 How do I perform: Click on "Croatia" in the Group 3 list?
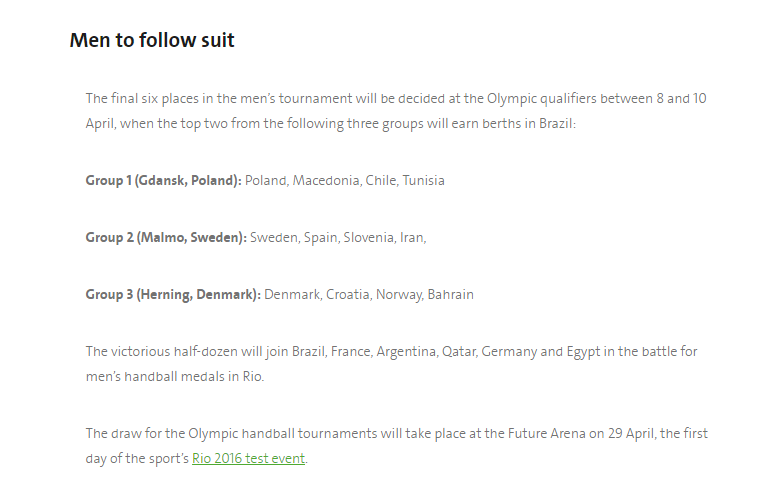click(x=350, y=295)
